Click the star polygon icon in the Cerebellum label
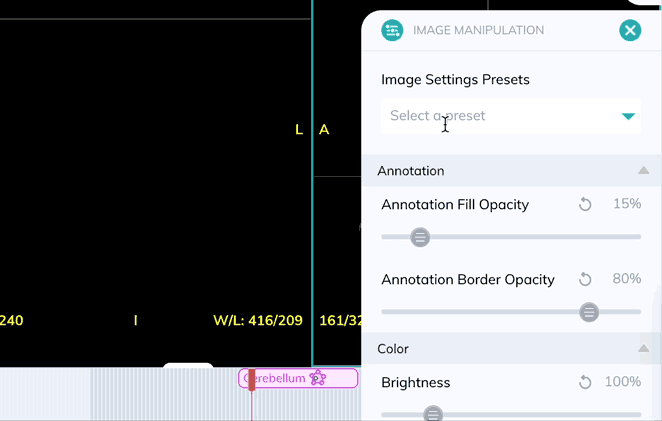The width and height of the screenshot is (662, 421). coord(317,378)
